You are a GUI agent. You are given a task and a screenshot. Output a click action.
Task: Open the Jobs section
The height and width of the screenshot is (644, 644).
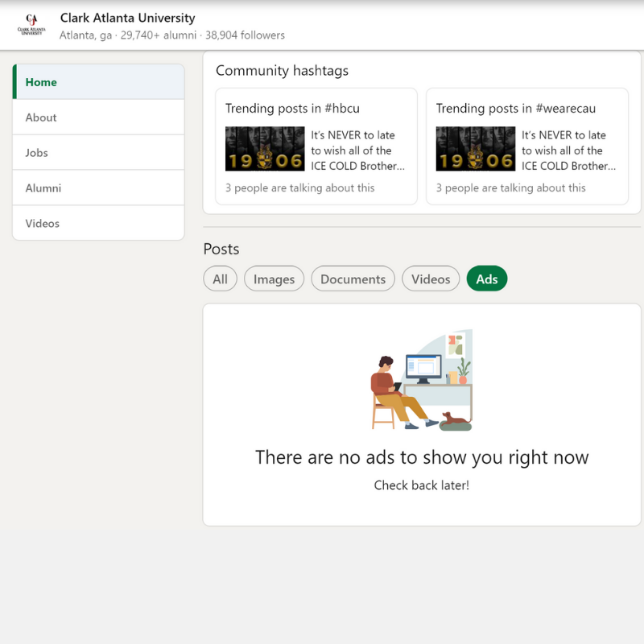[x=98, y=153]
